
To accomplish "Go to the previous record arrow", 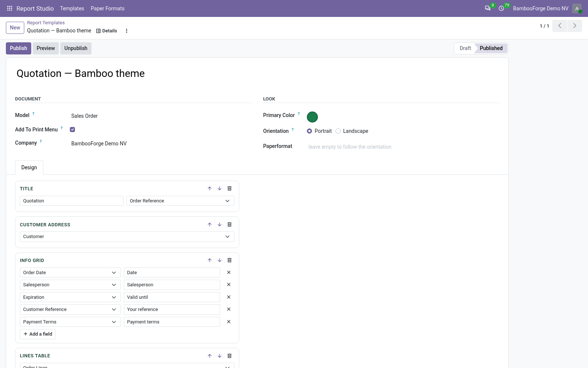I will 560,26.
